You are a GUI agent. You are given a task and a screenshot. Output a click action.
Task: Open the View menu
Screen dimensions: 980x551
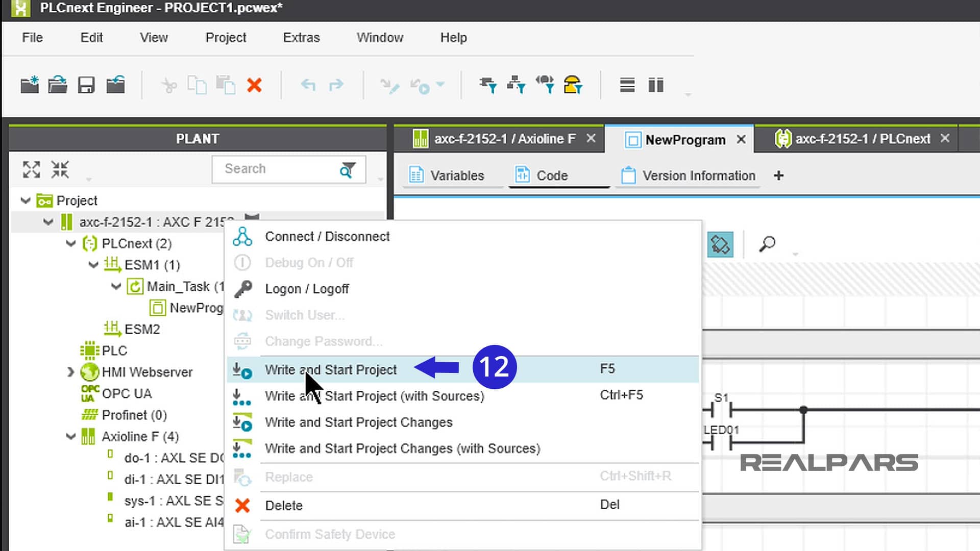(154, 38)
